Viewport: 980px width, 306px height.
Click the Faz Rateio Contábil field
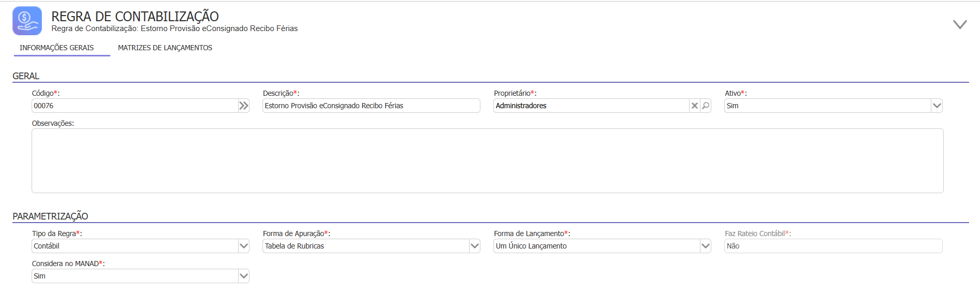click(x=833, y=246)
